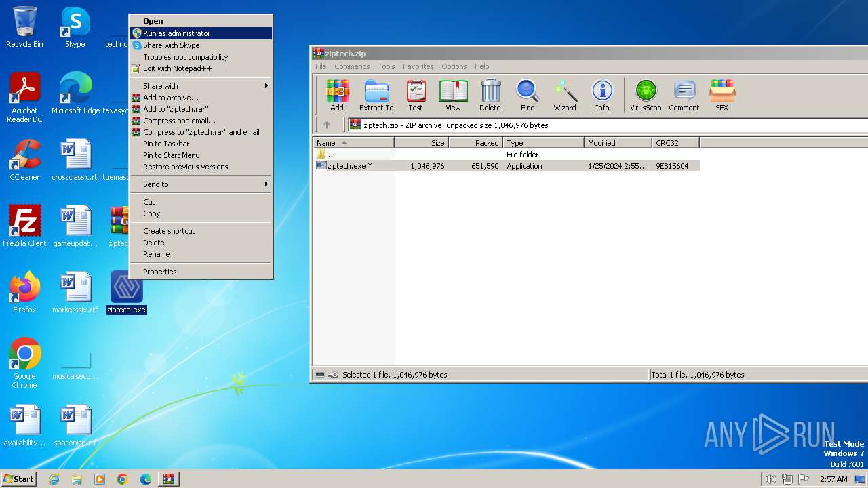Viewport: 868px width, 488px height.
Task: Launch the Wizard wand icon
Action: pyautogui.click(x=565, y=96)
